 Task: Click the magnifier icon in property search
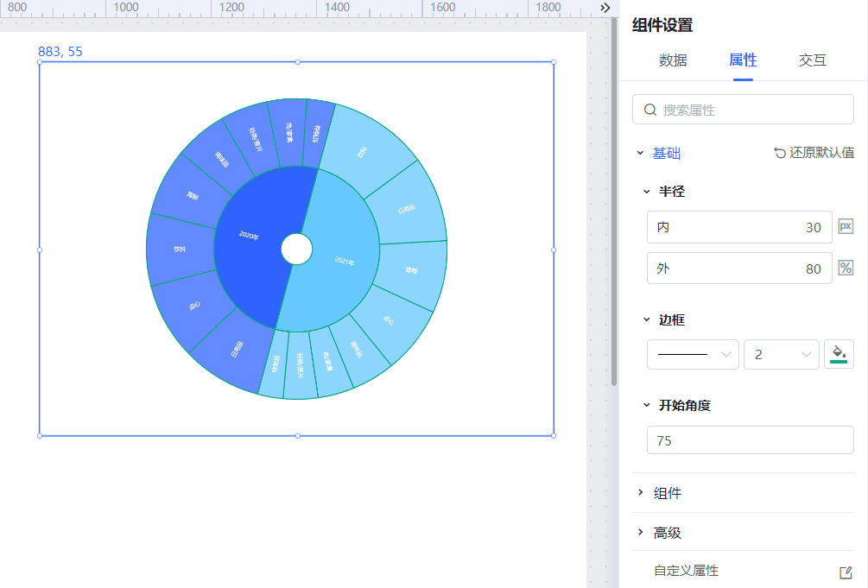(x=650, y=110)
